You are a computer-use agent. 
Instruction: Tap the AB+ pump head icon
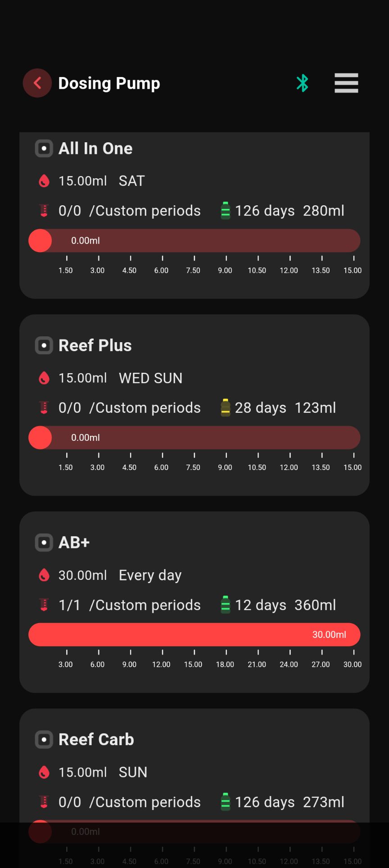click(x=44, y=542)
